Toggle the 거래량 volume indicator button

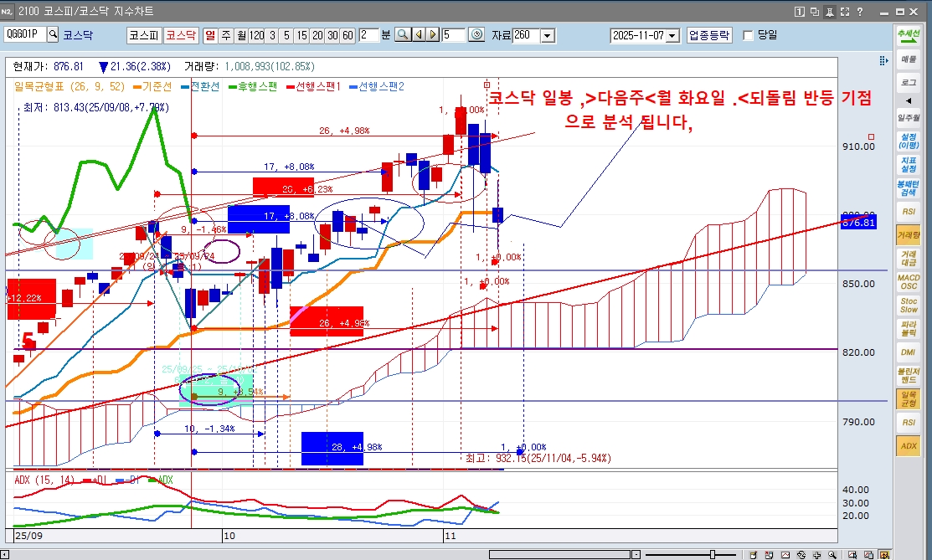(908, 234)
